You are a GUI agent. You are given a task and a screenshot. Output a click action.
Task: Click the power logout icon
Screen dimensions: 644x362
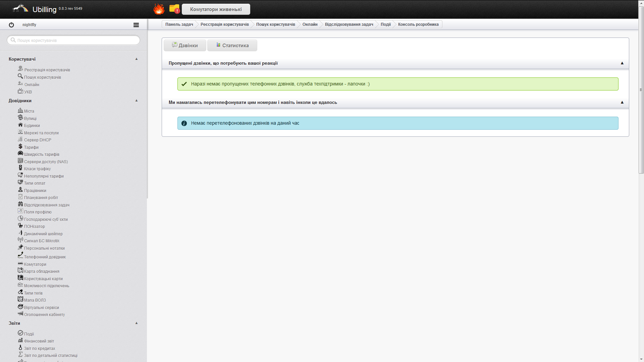[11, 25]
